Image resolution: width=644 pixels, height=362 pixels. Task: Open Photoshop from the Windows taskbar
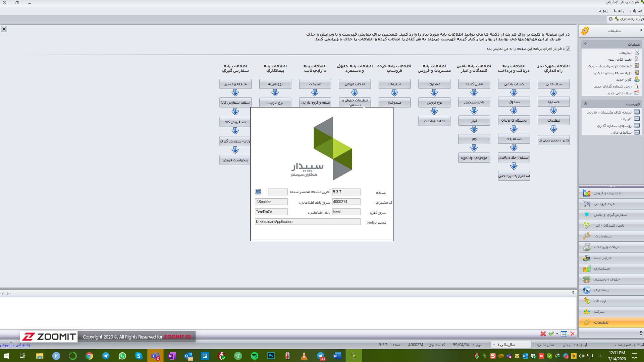coord(271,356)
